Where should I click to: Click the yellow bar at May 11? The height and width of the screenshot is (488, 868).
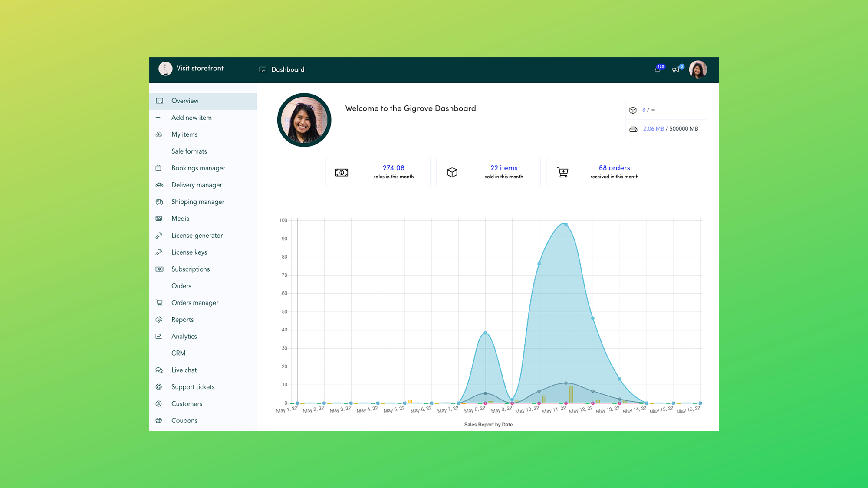coord(571,395)
